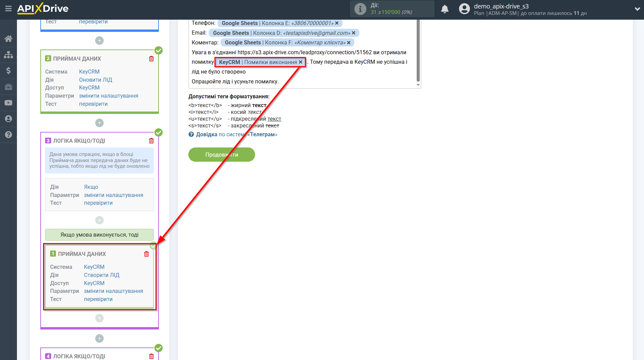
Task: Click the block 3 condition description note
Action: (99, 160)
